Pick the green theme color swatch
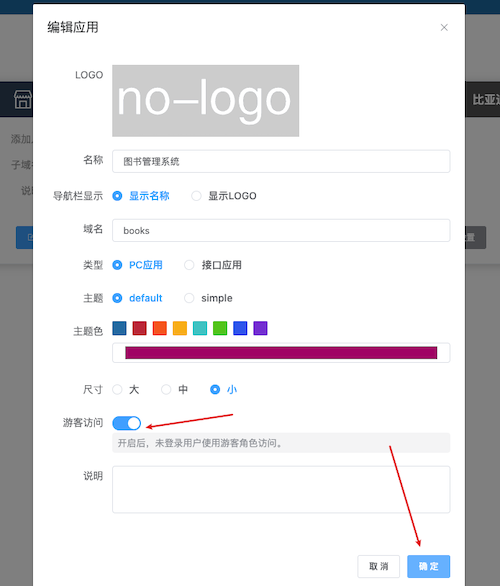The image size is (500, 586). [x=220, y=328]
